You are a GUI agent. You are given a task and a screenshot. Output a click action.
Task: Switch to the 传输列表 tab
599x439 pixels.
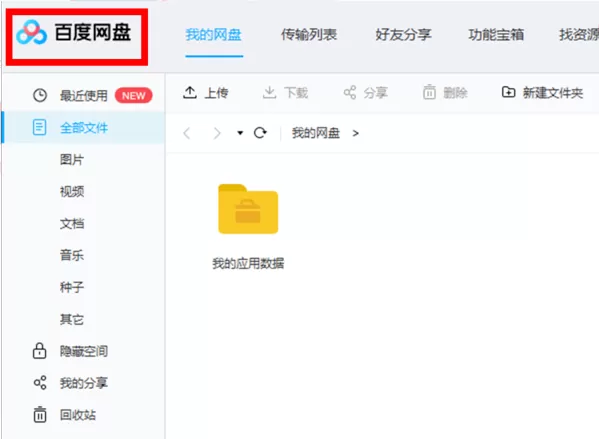coord(309,35)
